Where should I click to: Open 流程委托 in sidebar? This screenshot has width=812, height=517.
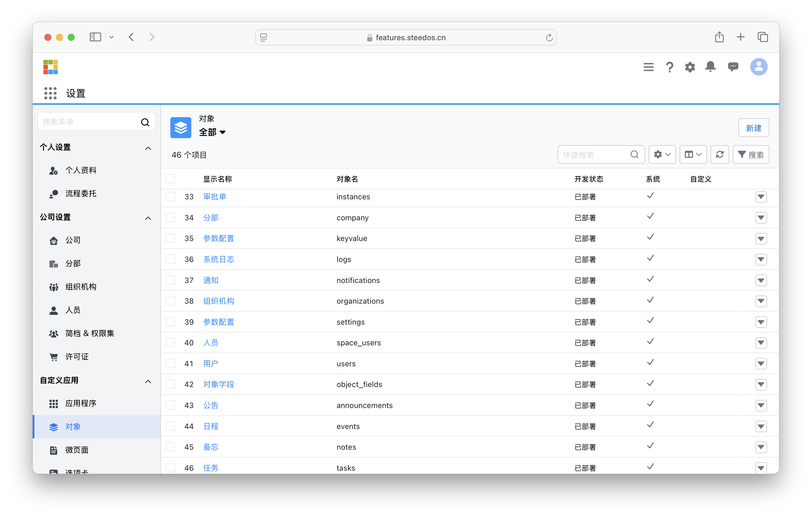tap(97, 194)
